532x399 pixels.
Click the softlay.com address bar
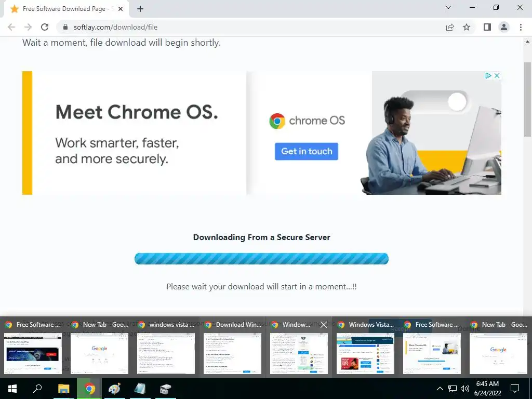(x=251, y=27)
